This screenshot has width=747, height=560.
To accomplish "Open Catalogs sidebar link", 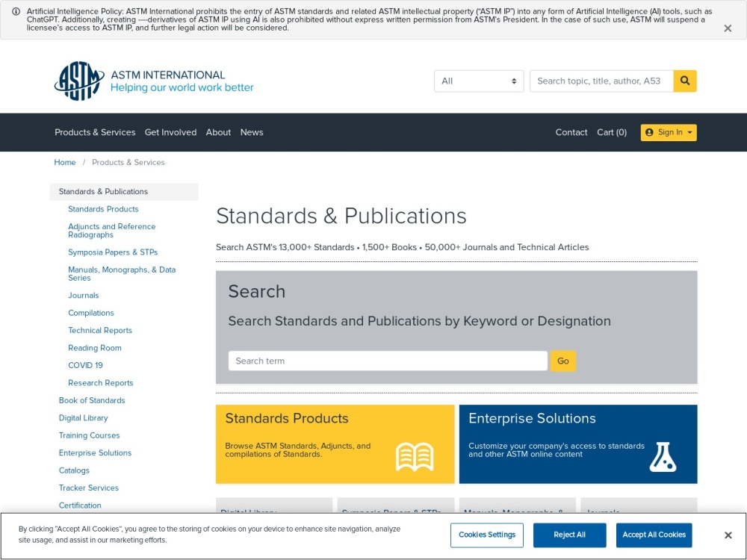I will [74, 470].
